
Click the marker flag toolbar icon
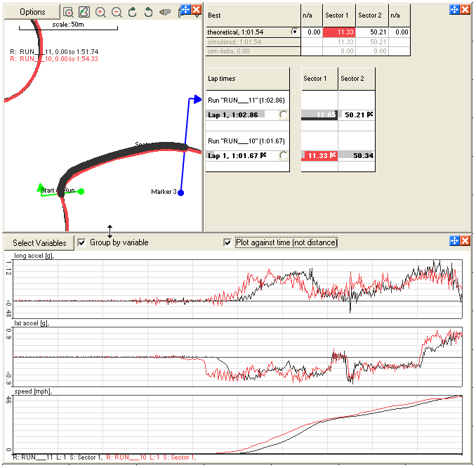pos(165,12)
